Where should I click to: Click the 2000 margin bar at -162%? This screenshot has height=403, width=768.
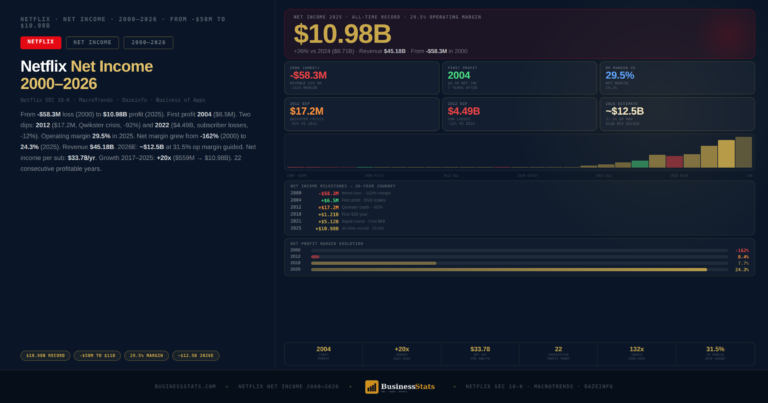(x=519, y=250)
